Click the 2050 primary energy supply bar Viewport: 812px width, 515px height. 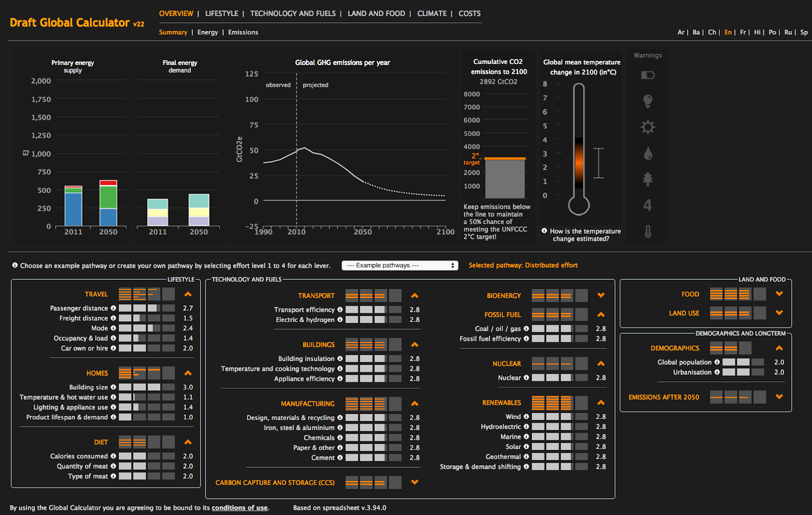coord(108,203)
